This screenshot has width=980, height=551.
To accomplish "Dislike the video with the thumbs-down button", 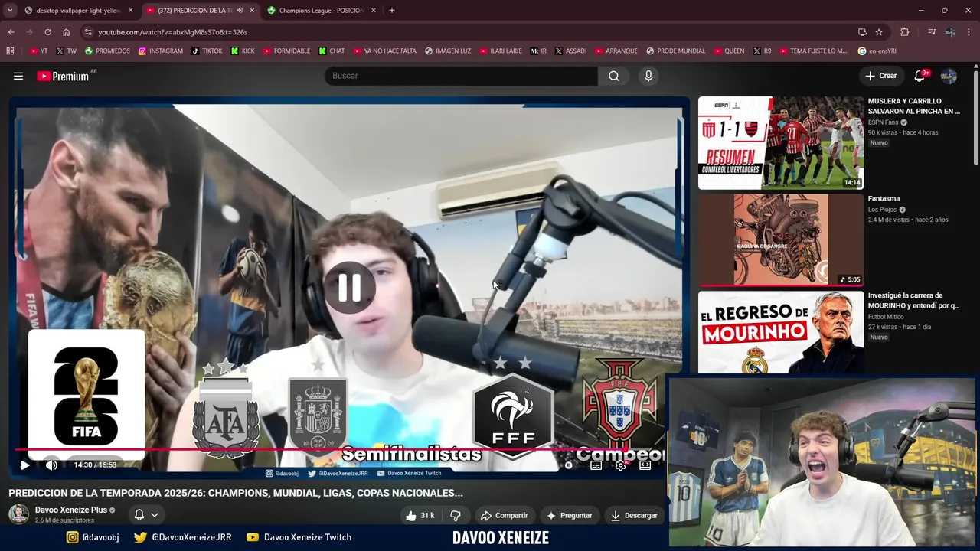I will [455, 515].
